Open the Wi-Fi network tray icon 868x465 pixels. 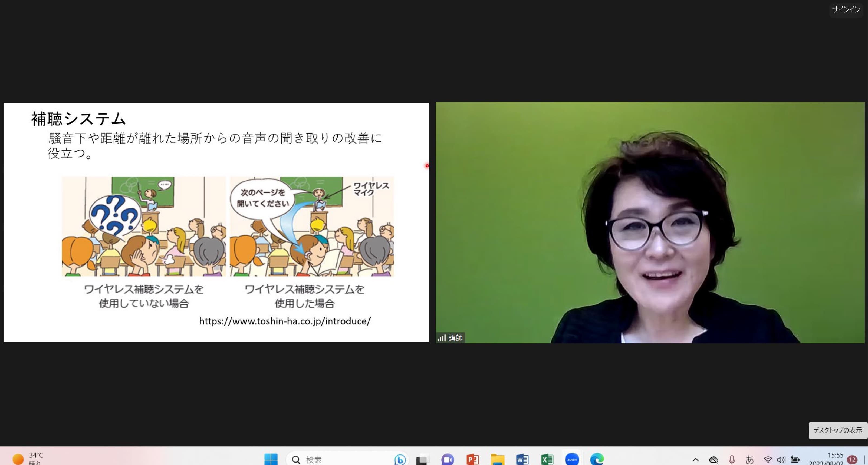point(768,460)
